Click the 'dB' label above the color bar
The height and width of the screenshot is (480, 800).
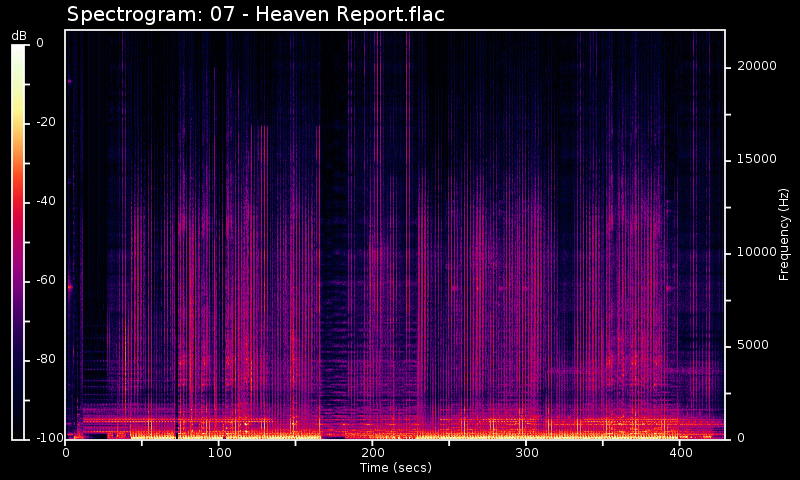19,35
